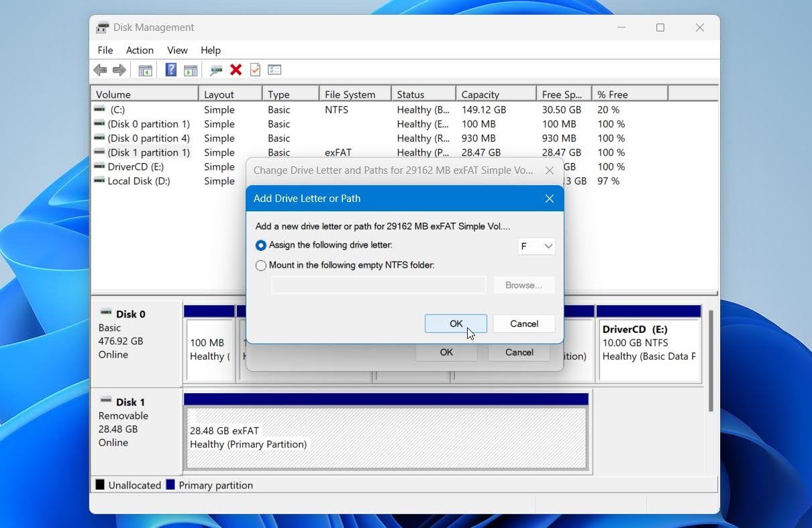
Task: Open the drive letter F dropdown
Action: click(536, 246)
